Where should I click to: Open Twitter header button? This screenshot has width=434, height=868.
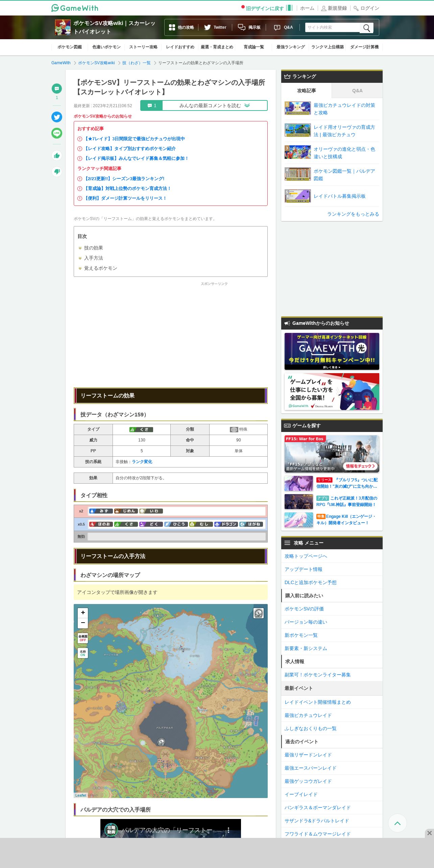tap(215, 27)
